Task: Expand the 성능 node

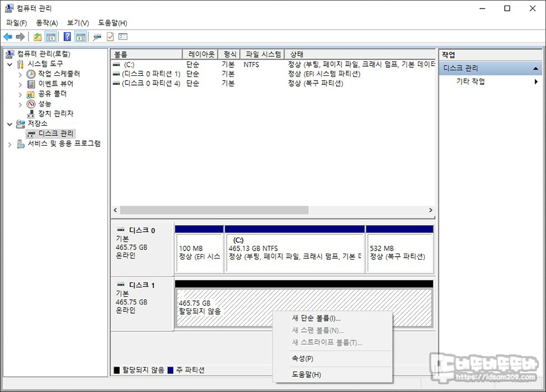Action: pyautogui.click(x=20, y=104)
